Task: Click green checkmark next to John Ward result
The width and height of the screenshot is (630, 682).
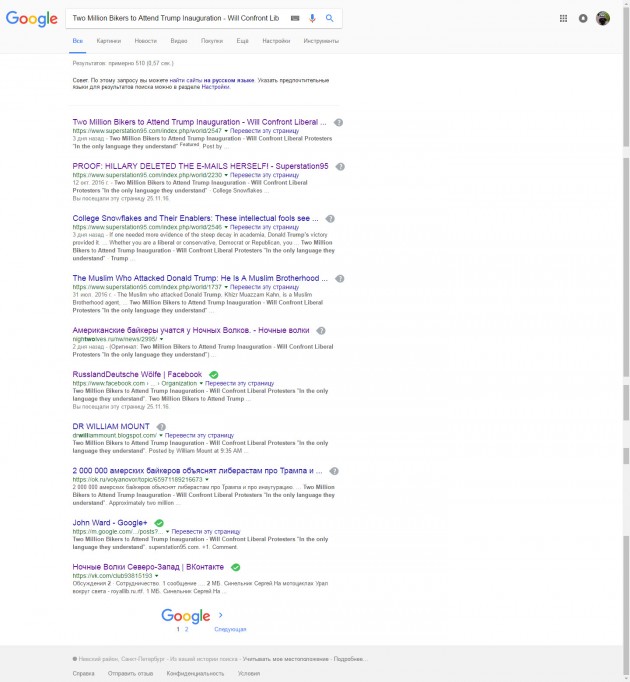Action: [159, 522]
